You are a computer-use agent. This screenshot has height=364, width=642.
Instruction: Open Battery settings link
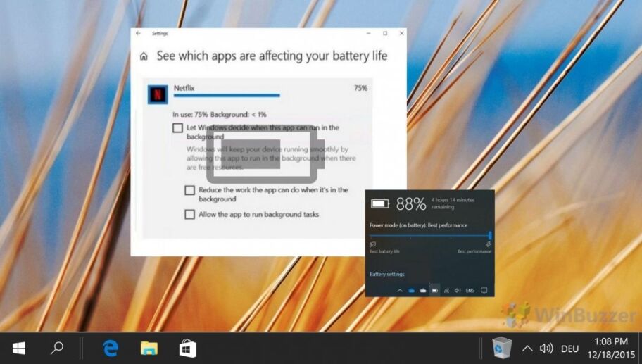[387, 274]
